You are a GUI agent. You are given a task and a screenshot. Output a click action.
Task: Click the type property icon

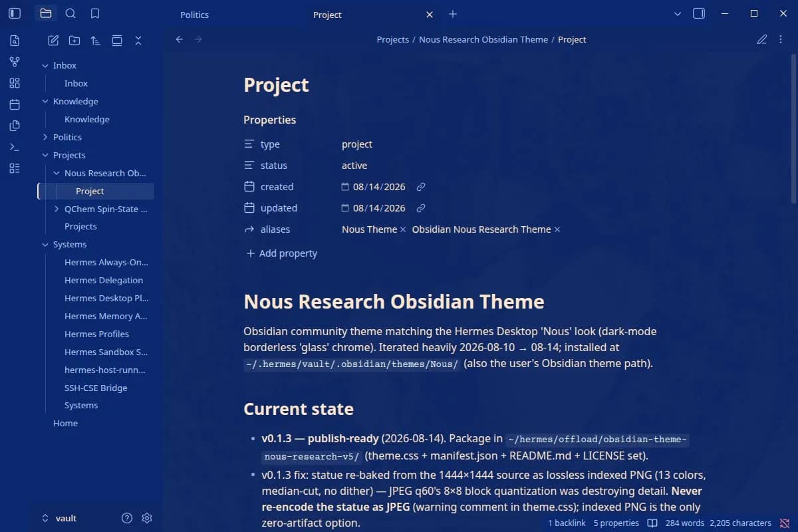tap(249, 144)
